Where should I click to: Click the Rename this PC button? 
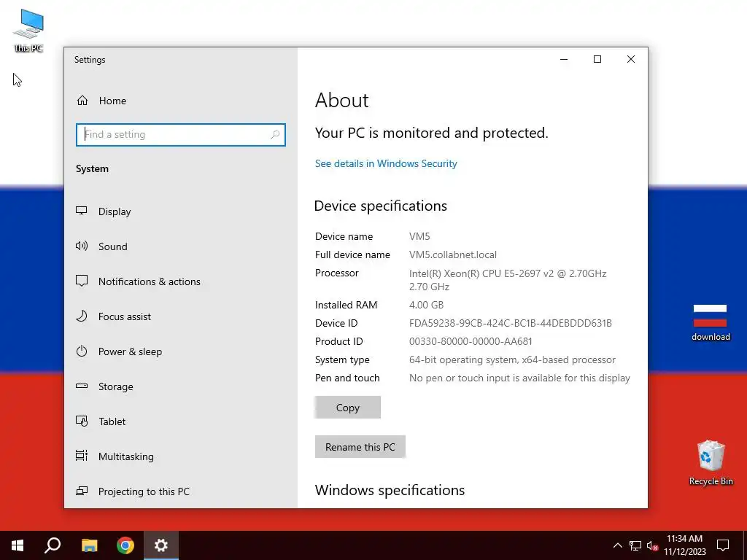point(360,447)
